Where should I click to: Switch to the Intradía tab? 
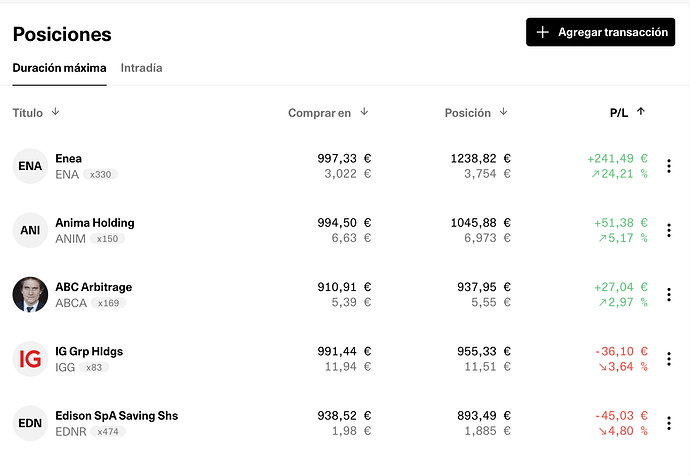pyautogui.click(x=141, y=68)
